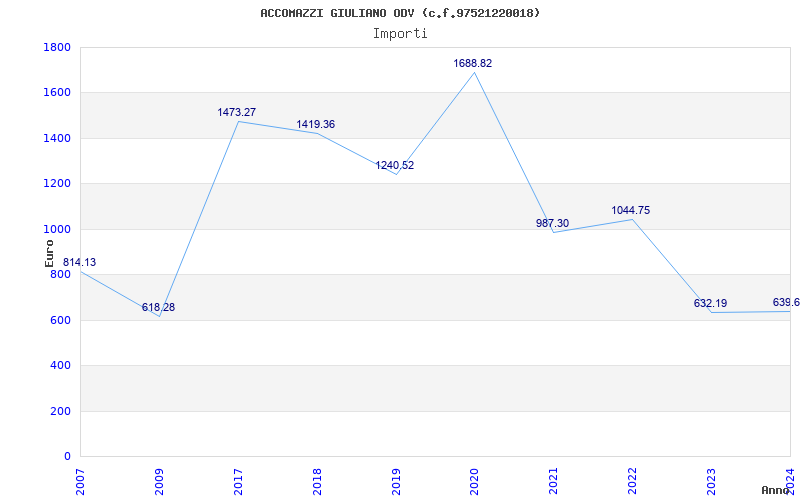Click the 600 y-axis value
This screenshot has height=500, width=800.
tap(60, 320)
